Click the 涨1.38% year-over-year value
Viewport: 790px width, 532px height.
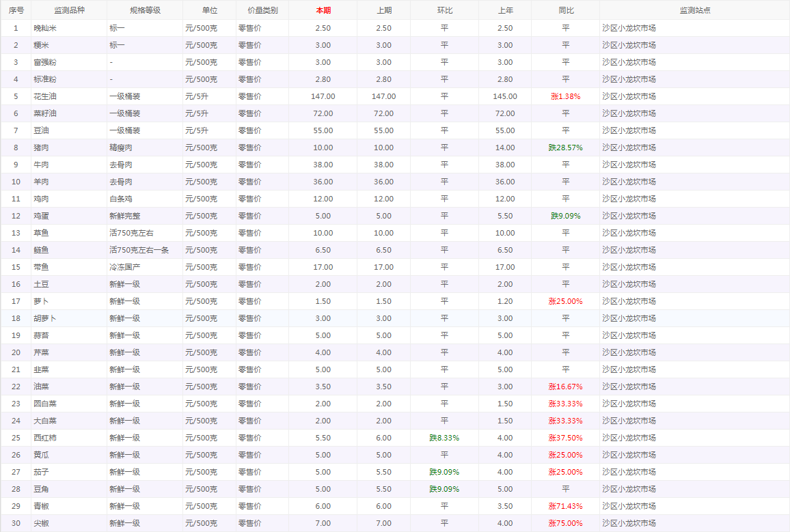click(x=565, y=96)
